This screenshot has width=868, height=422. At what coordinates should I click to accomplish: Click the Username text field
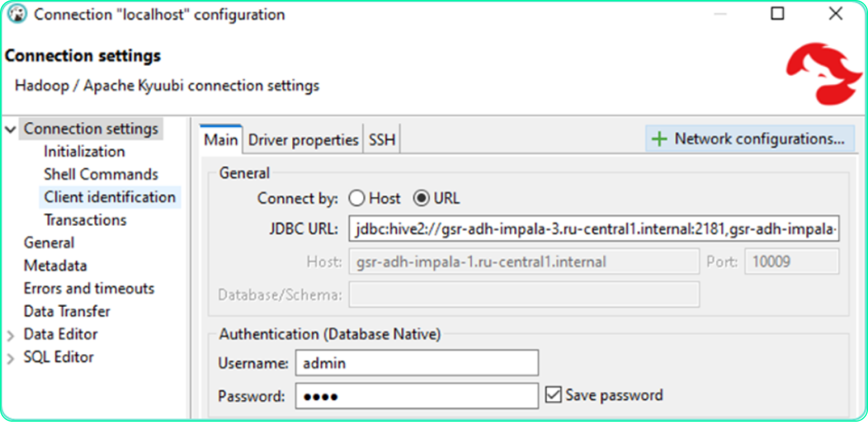coord(417,363)
